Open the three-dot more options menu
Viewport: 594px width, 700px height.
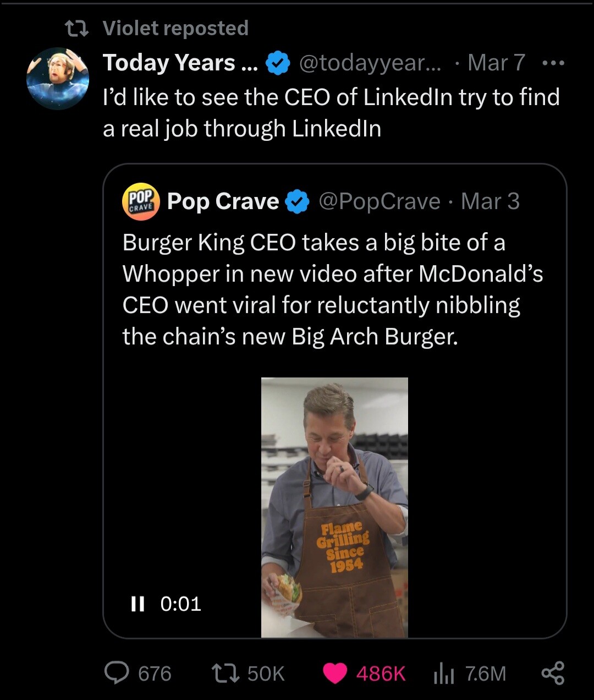pos(553,63)
